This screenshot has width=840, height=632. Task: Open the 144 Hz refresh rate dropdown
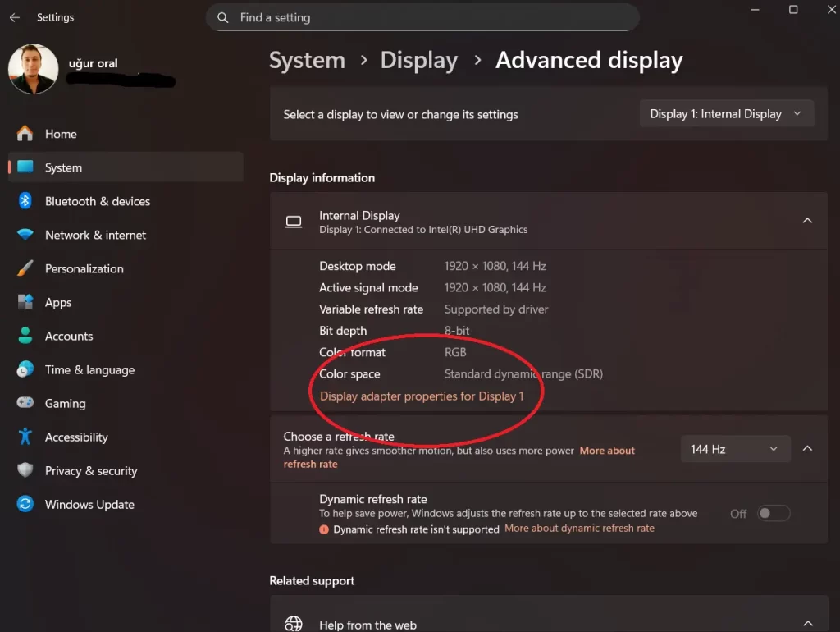point(734,448)
